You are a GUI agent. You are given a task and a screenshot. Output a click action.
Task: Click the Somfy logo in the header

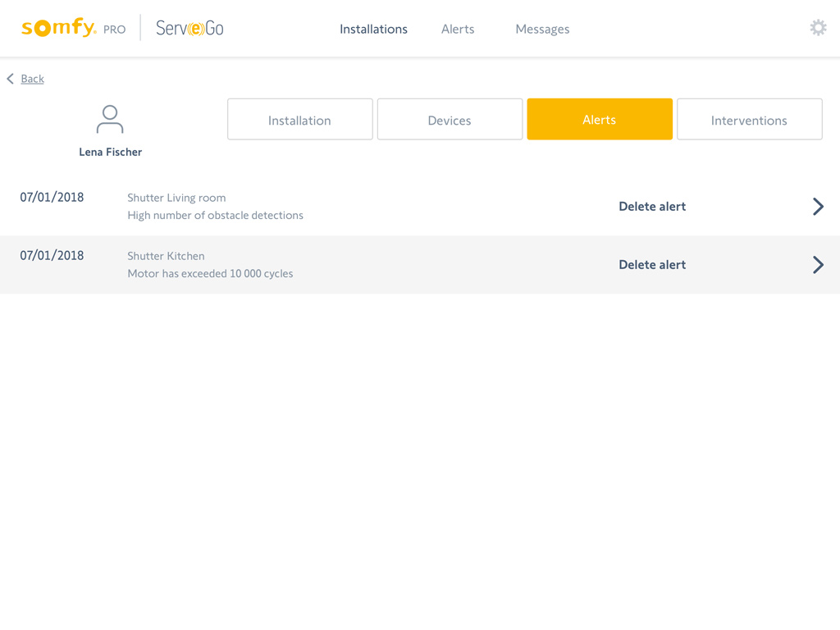pos(59,28)
